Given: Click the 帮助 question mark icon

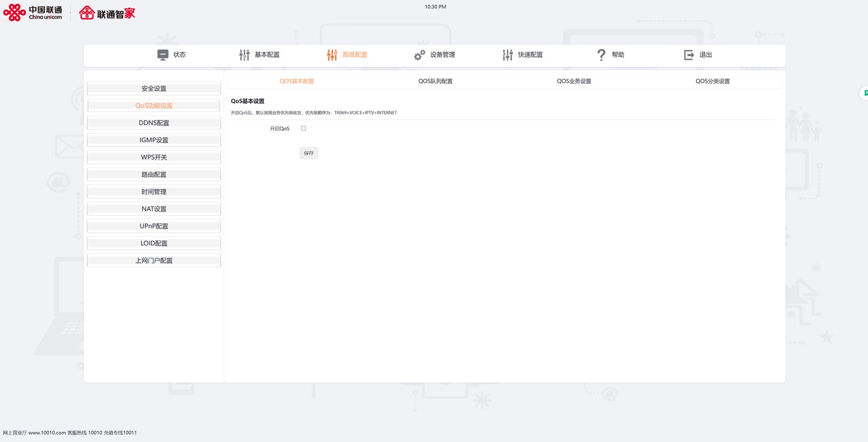Looking at the screenshot, I should pos(601,55).
